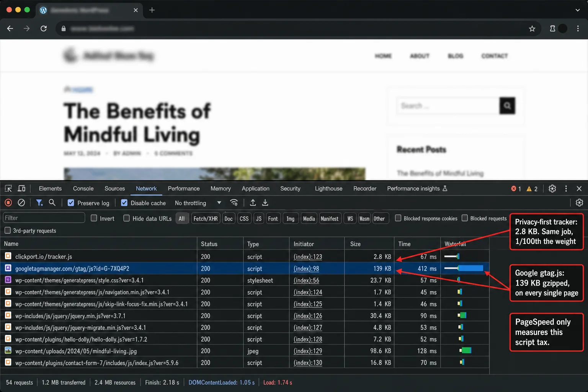
Task: Select the style.css?ver=3.4.1 request
Action: pyautogui.click(x=245, y=280)
